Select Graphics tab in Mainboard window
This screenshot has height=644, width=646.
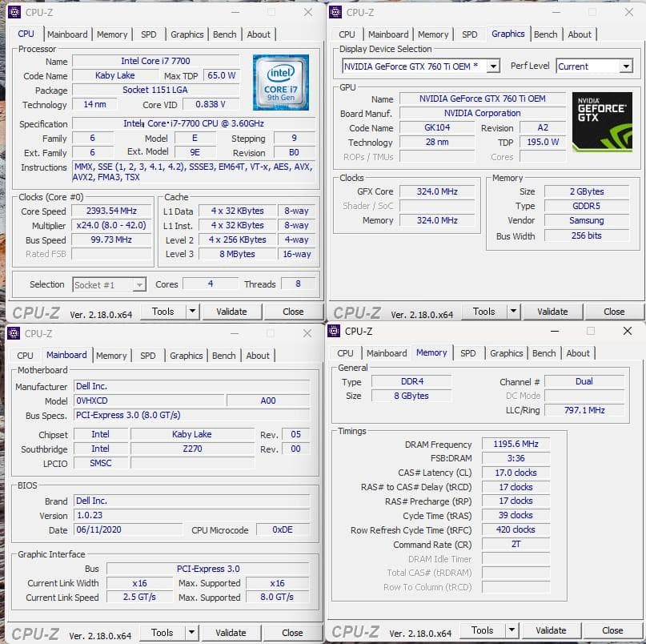(187, 356)
